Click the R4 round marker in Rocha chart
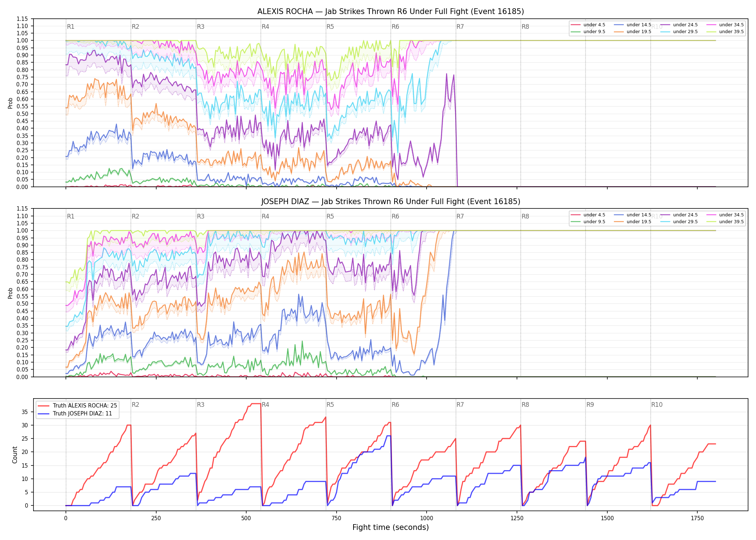This screenshot has height=540, width=756. click(x=265, y=27)
